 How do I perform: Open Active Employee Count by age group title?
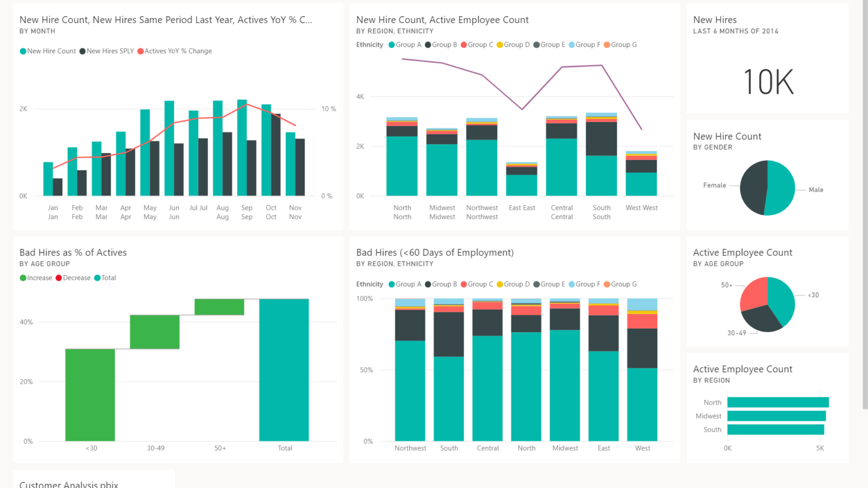tap(743, 253)
